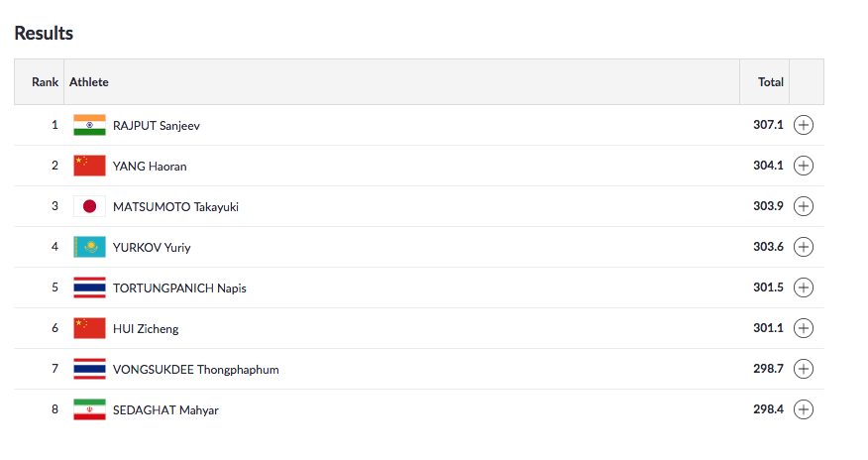The width and height of the screenshot is (868, 460).
Task: Click Thailand flag beside TORTUNGPANICH Napis
Action: [x=89, y=287]
